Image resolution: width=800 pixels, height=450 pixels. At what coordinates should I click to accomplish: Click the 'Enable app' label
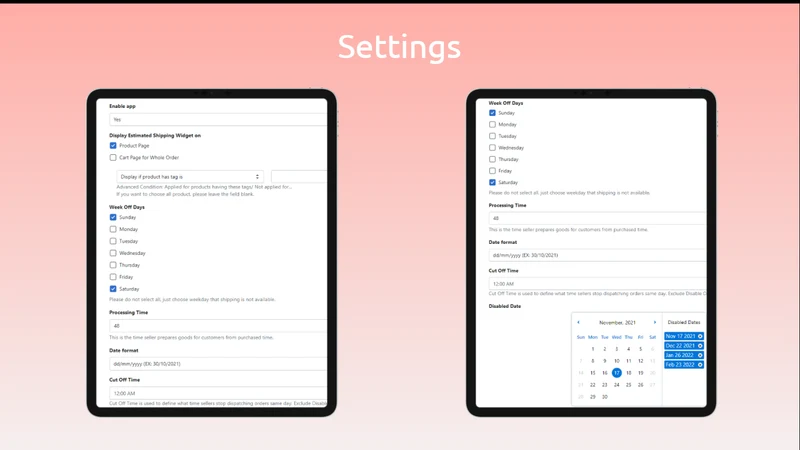(x=122, y=106)
